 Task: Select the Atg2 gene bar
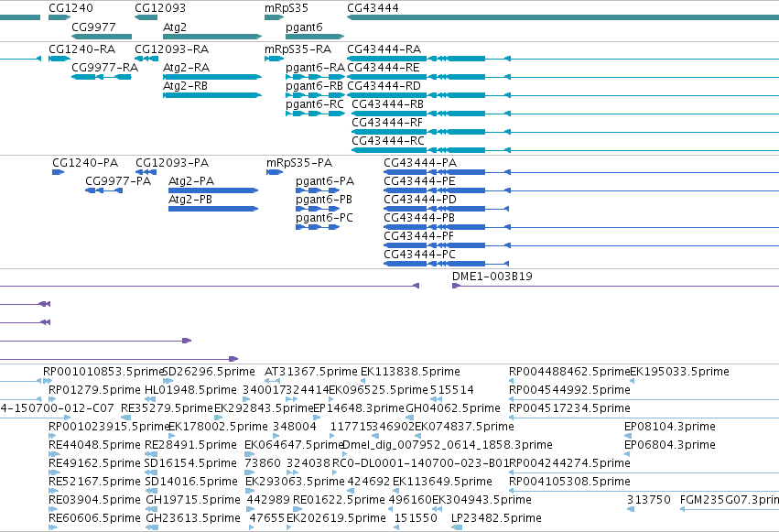tap(212, 37)
